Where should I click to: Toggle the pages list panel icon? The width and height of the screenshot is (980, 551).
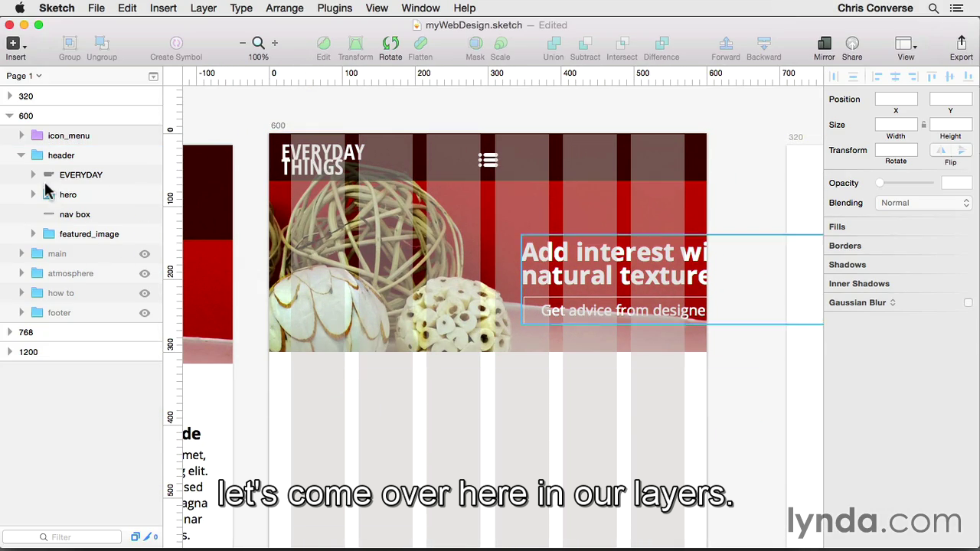pyautogui.click(x=153, y=77)
